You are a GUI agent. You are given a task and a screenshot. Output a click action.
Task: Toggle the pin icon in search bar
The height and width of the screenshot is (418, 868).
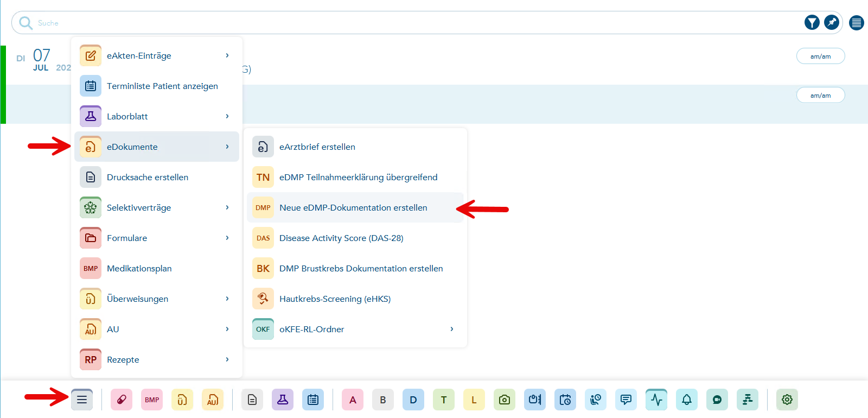click(x=832, y=22)
